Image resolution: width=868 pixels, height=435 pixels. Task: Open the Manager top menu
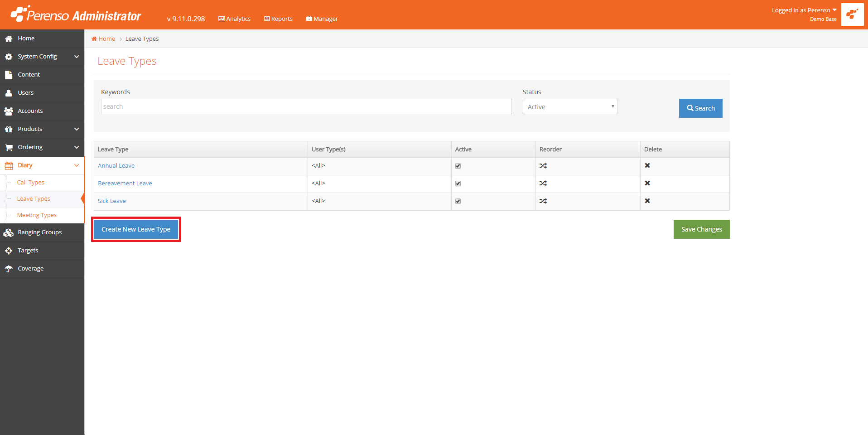pyautogui.click(x=322, y=19)
